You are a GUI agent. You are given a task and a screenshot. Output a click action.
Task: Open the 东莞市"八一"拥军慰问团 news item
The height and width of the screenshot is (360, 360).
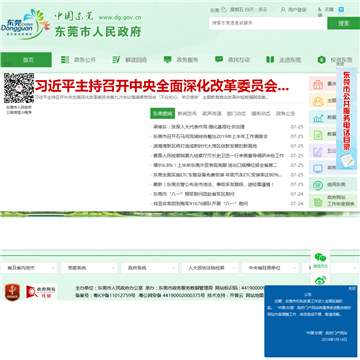pyautogui.click(x=194, y=194)
